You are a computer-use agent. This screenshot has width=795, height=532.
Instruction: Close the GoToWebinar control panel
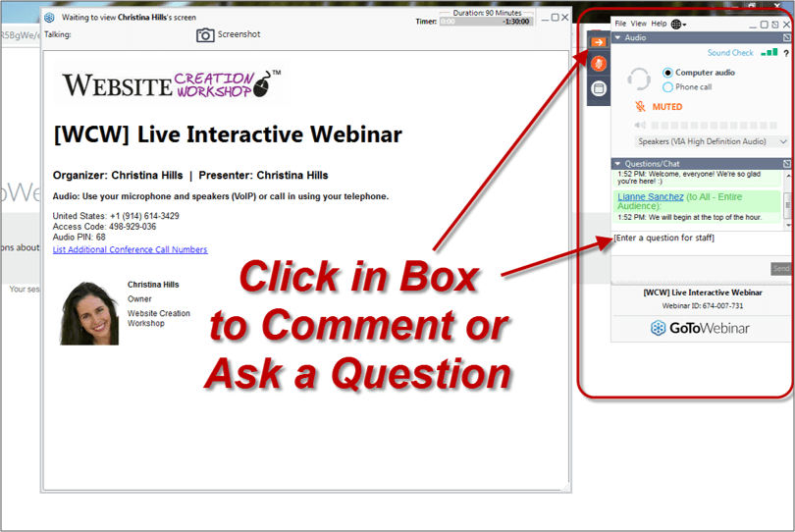(786, 25)
